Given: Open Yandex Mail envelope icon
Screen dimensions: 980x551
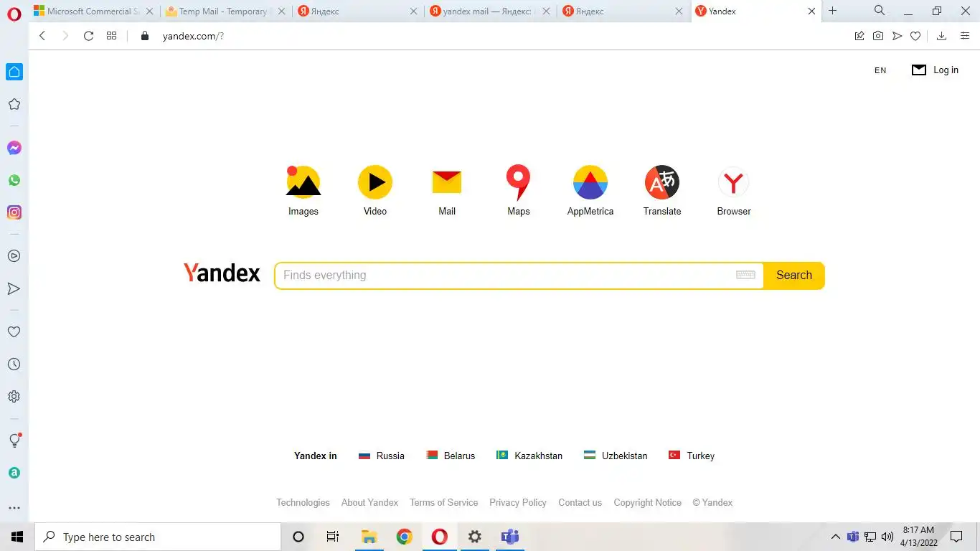Looking at the screenshot, I should tap(447, 182).
